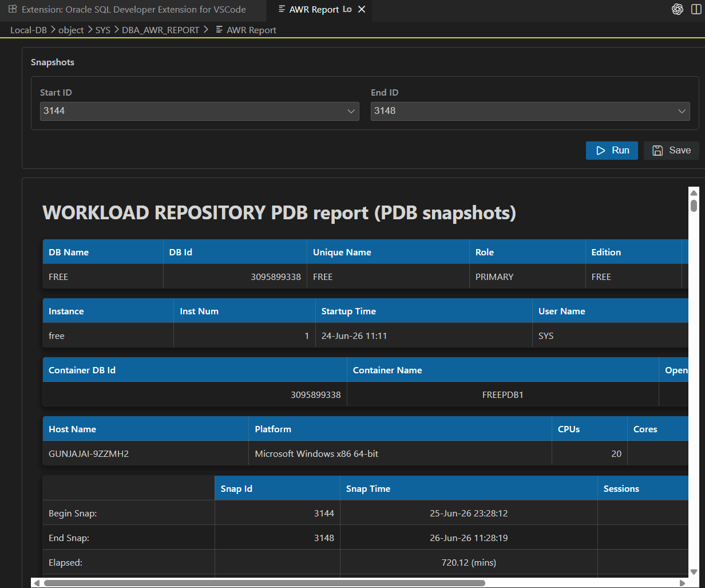Click the scroll up arrow of report
This screenshot has height=588, width=705.
point(694,192)
